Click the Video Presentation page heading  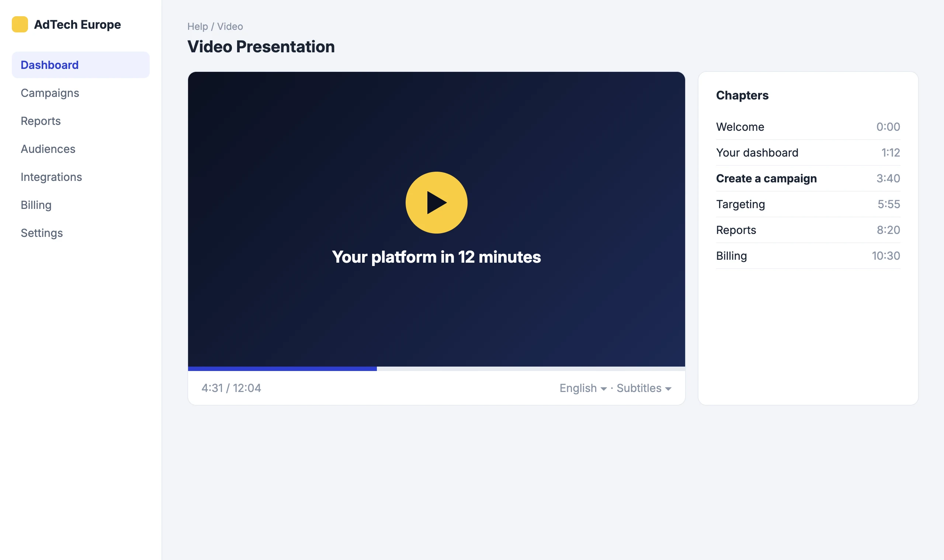261,47
